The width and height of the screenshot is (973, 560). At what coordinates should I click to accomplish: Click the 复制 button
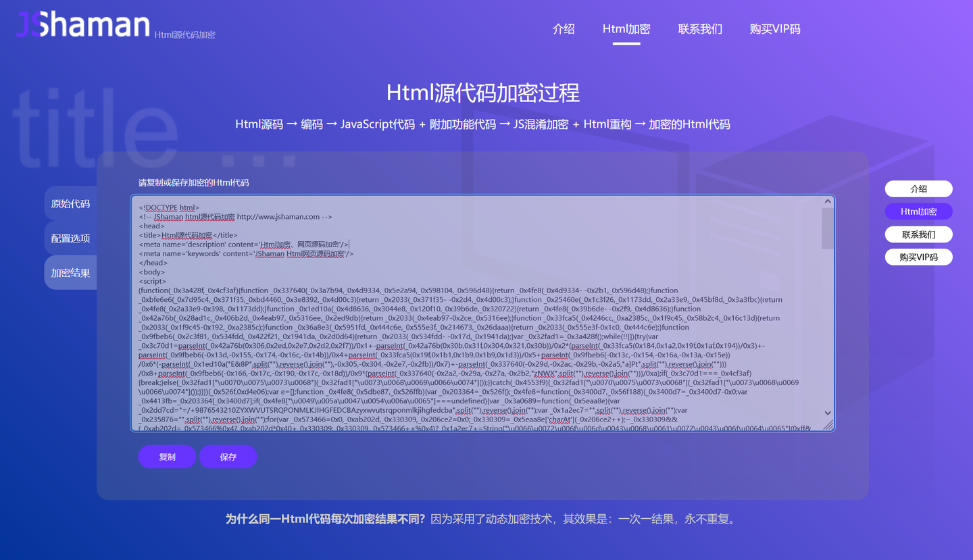pyautogui.click(x=167, y=457)
